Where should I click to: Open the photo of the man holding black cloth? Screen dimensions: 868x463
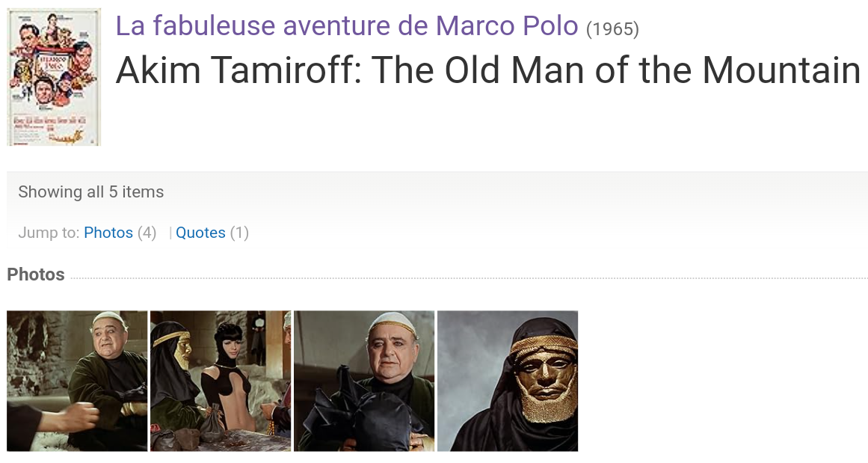click(364, 381)
